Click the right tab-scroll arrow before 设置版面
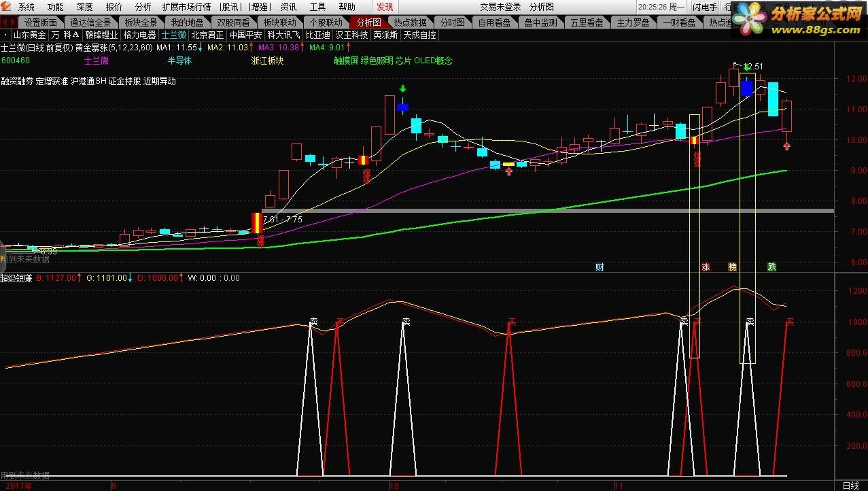Image resolution: width=868 pixels, height=491 pixels. click(x=12, y=22)
